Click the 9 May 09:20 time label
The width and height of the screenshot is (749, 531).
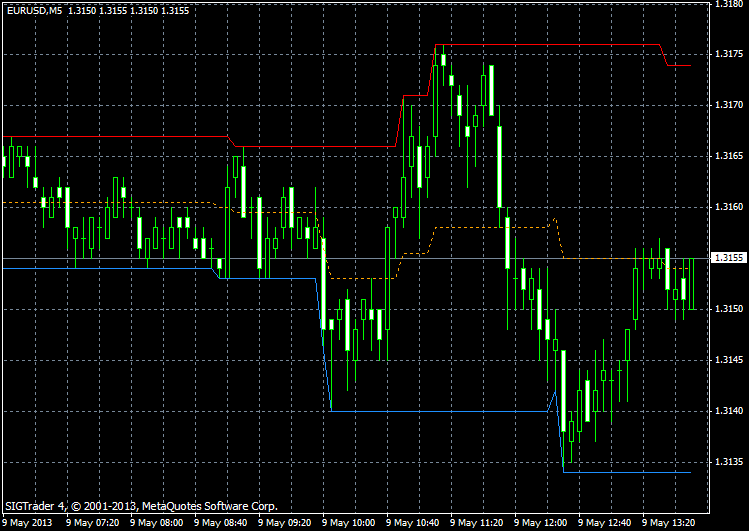coord(285,523)
